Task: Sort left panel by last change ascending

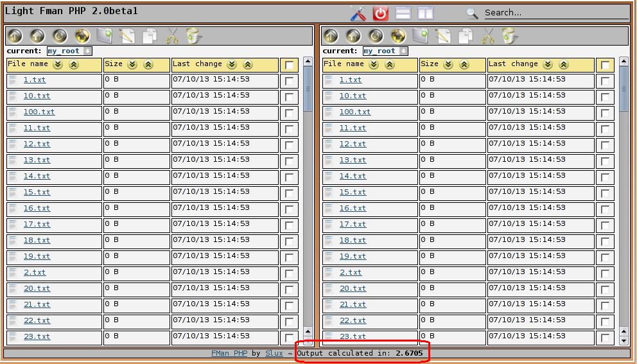Action: pos(248,65)
